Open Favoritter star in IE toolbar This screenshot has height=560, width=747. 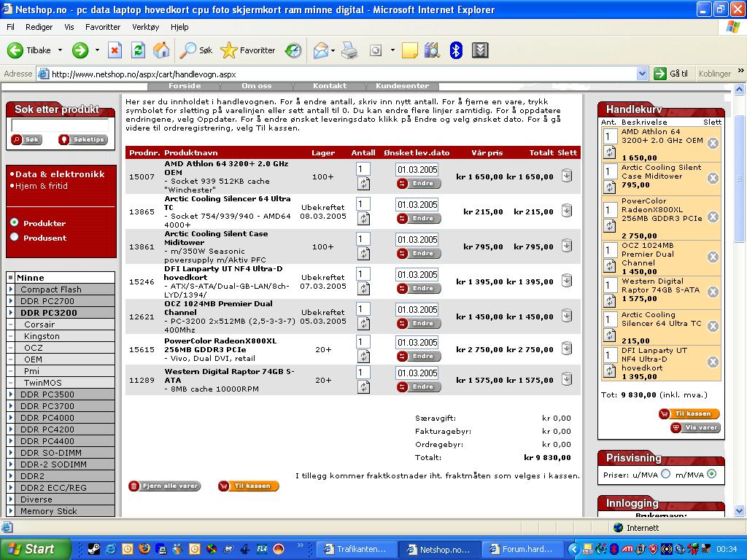(248, 50)
